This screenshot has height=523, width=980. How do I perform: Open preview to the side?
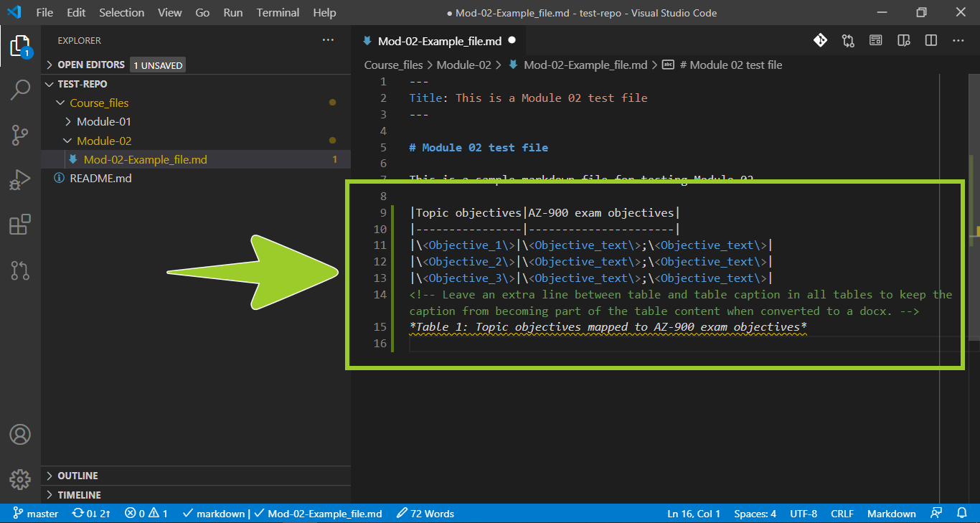tap(904, 41)
